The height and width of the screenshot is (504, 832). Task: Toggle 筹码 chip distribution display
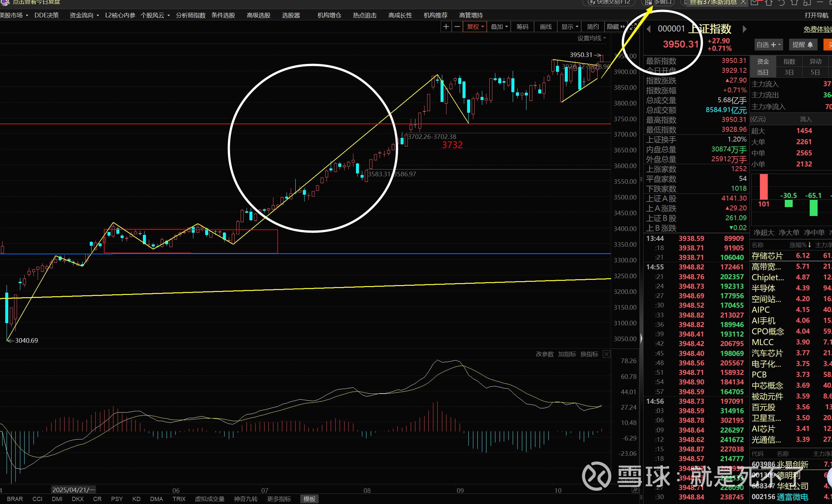pyautogui.click(x=522, y=27)
